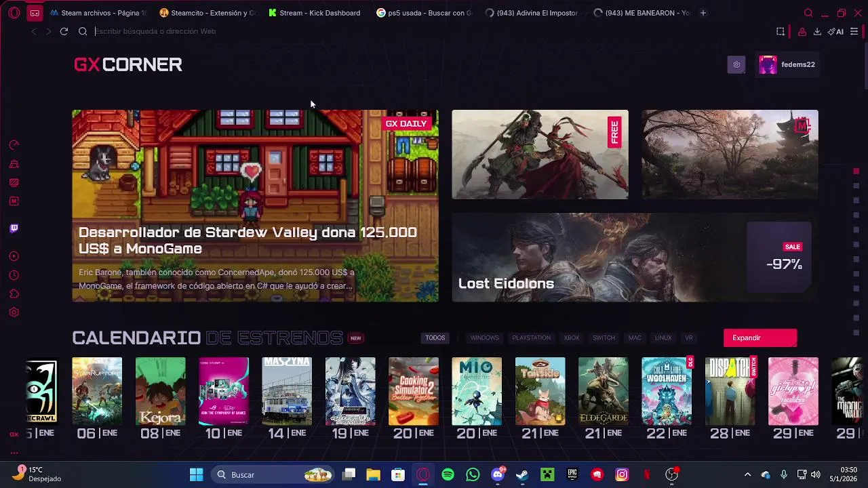Screen dimensions: 868x488
Task: Filter calendar by TODOS
Action: (435, 338)
